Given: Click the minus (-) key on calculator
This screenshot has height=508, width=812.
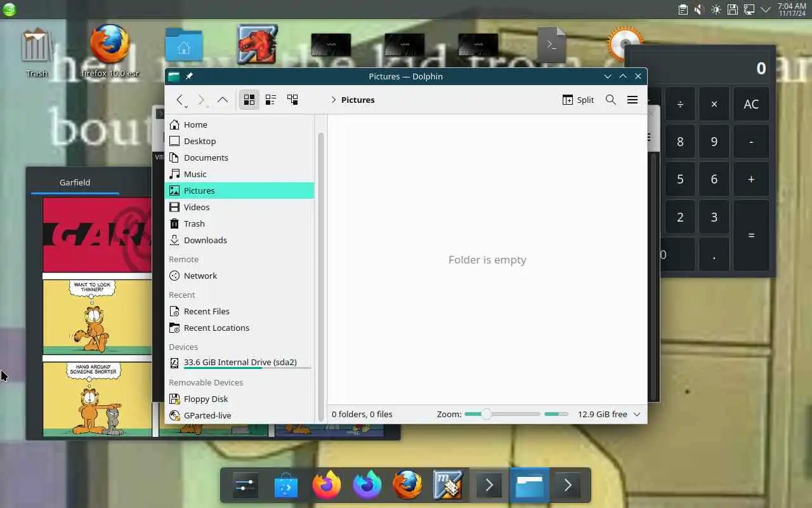Looking at the screenshot, I should point(751,142).
